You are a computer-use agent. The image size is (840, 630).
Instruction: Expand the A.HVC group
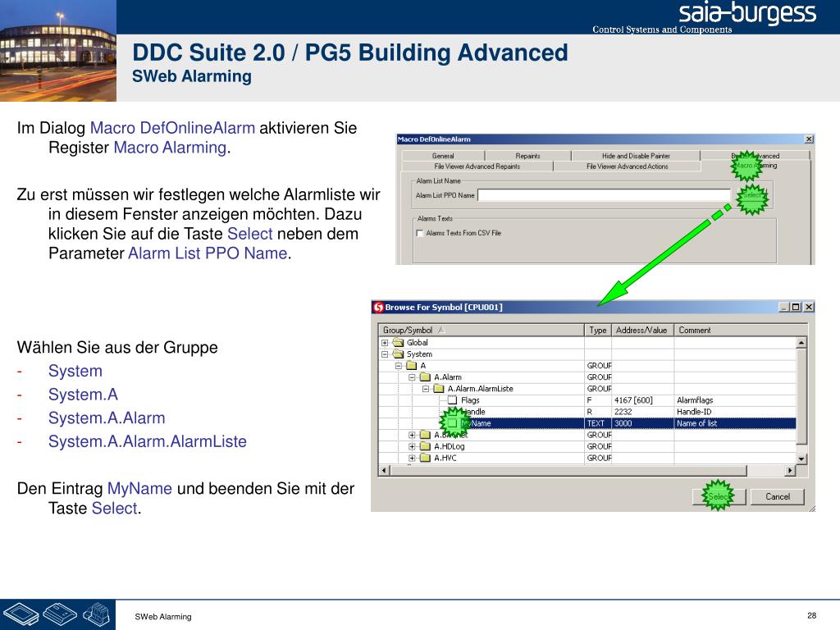(x=412, y=458)
